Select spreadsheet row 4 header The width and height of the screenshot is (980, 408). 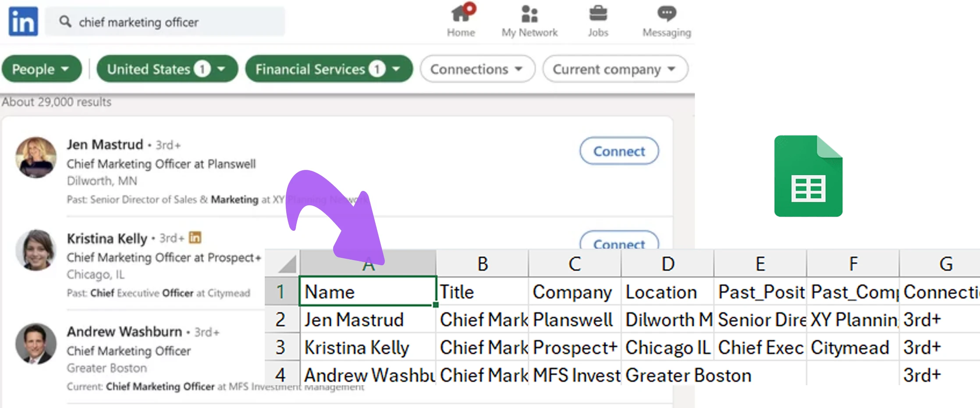[x=282, y=374]
